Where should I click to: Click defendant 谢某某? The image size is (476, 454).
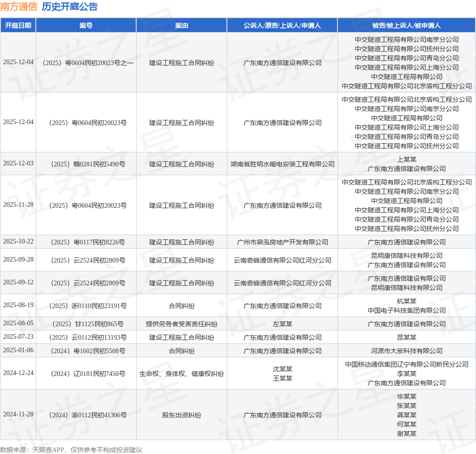pyautogui.click(x=406, y=434)
